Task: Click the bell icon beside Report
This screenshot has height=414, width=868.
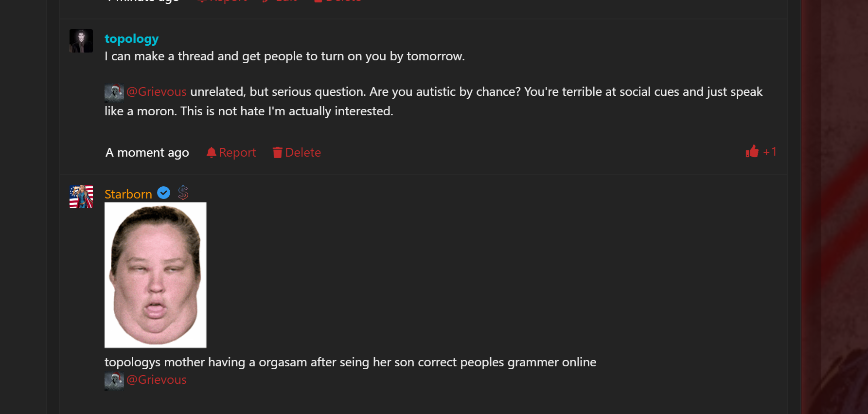Action: (211, 153)
